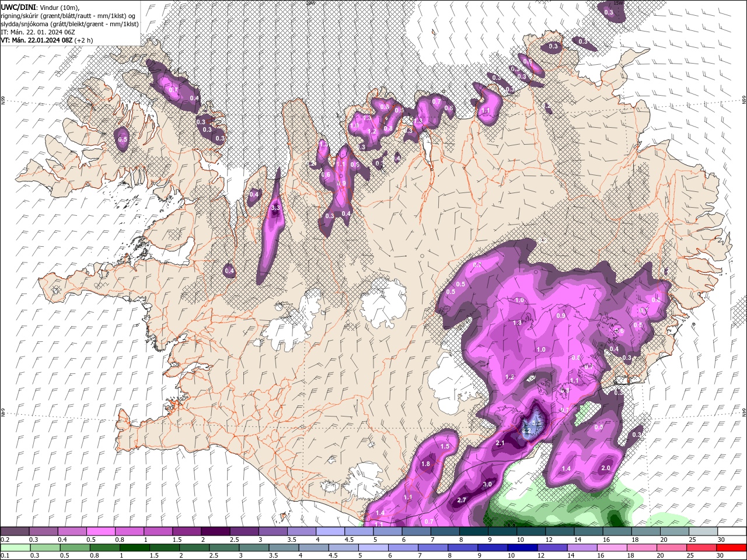Click the '0.4' label in the upper legend row
Screen dimensions: 747x560
[x=62, y=540]
